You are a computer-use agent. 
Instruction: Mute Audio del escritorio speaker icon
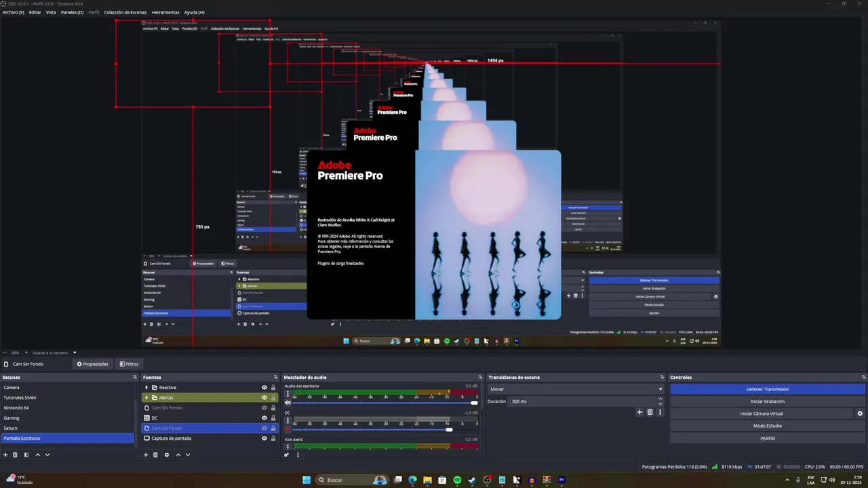coord(288,403)
